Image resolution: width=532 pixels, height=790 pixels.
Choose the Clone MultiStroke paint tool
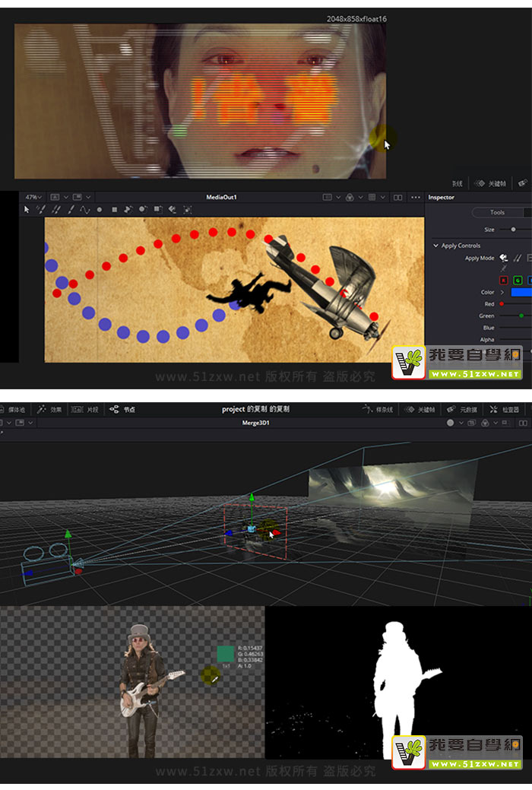tap(56, 210)
